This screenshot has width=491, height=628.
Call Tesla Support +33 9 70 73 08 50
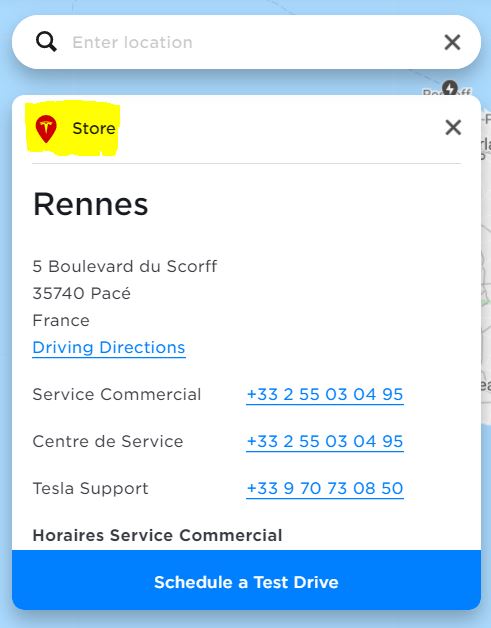(325, 488)
